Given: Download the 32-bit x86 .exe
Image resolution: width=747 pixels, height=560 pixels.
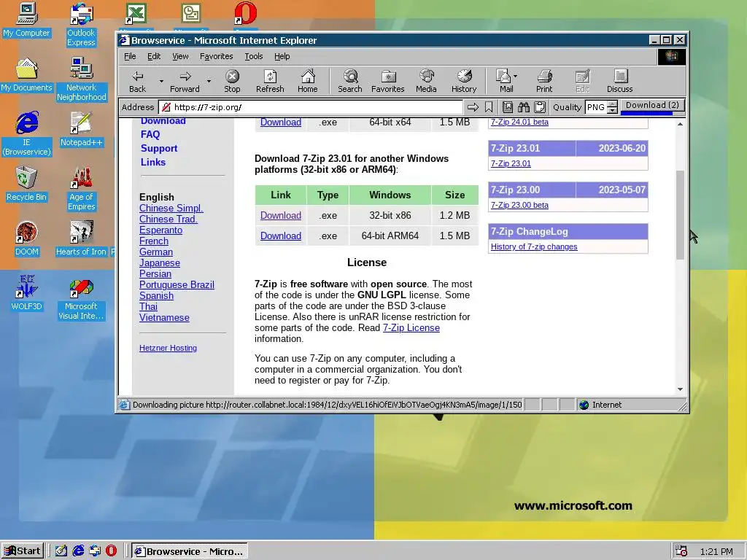Looking at the screenshot, I should (x=281, y=215).
